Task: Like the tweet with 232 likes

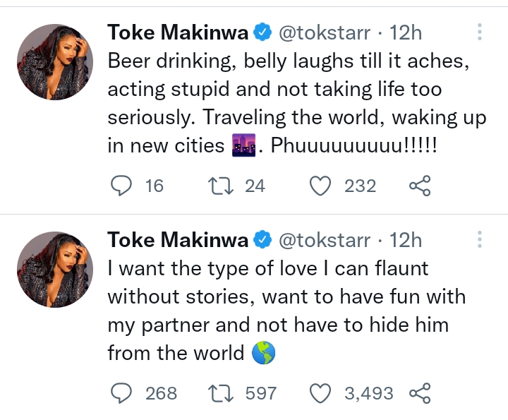Action: 322,186
